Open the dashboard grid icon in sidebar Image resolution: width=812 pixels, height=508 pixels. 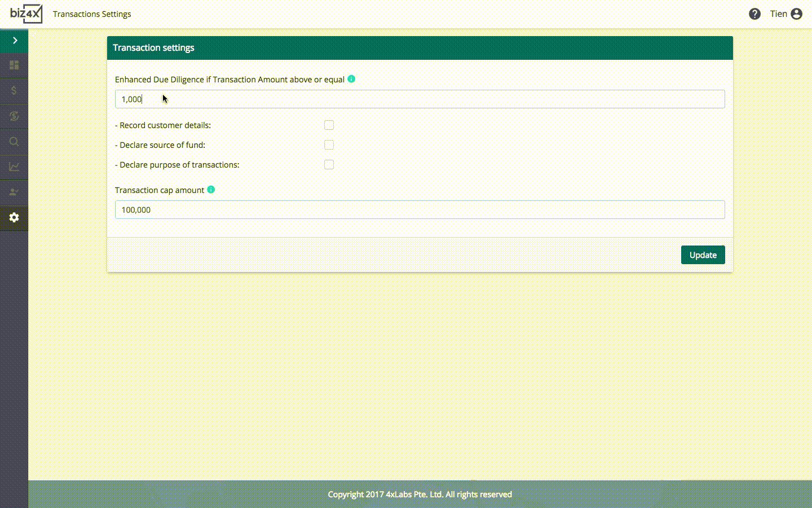(14, 65)
